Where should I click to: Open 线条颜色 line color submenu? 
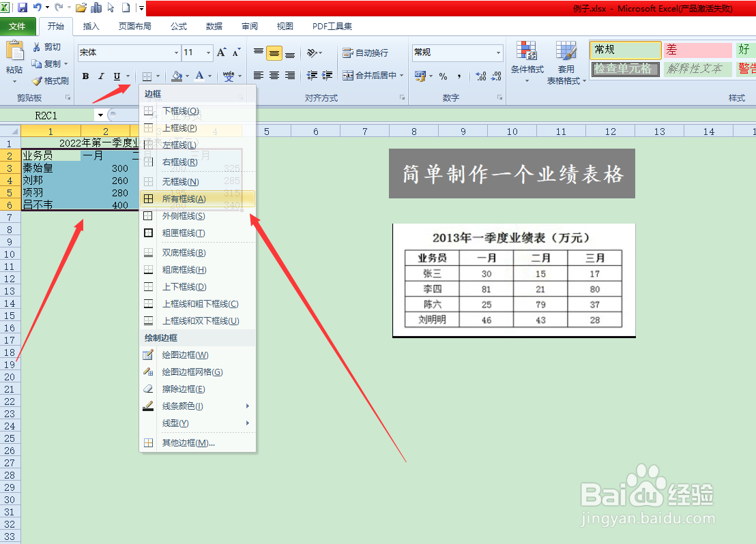point(198,406)
